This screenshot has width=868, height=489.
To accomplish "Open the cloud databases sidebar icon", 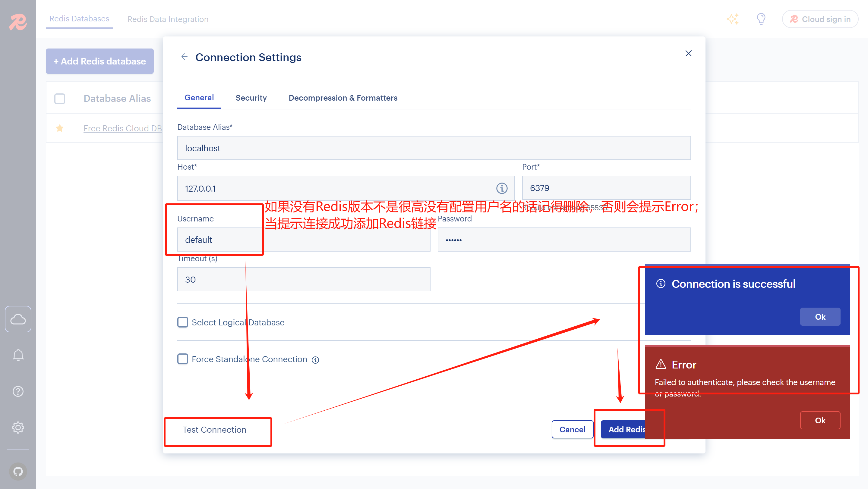I will coord(18,319).
